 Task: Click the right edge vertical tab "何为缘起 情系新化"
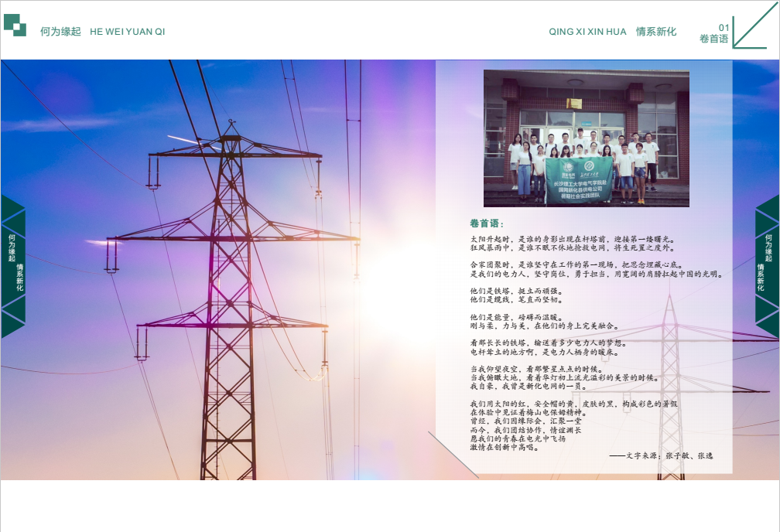click(767, 267)
